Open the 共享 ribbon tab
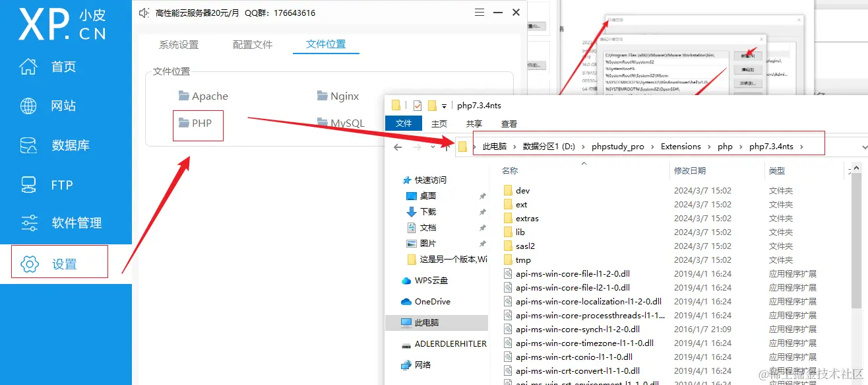Image resolution: width=868 pixels, height=385 pixels. click(474, 123)
